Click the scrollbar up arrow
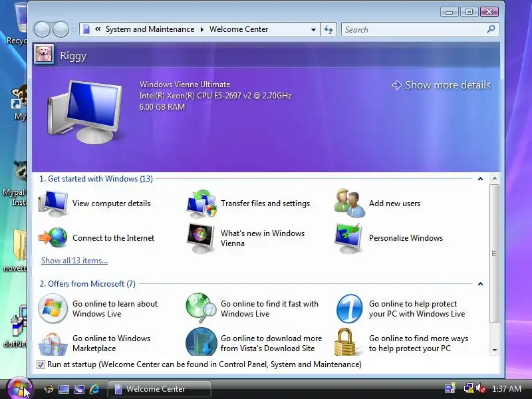 pos(495,178)
